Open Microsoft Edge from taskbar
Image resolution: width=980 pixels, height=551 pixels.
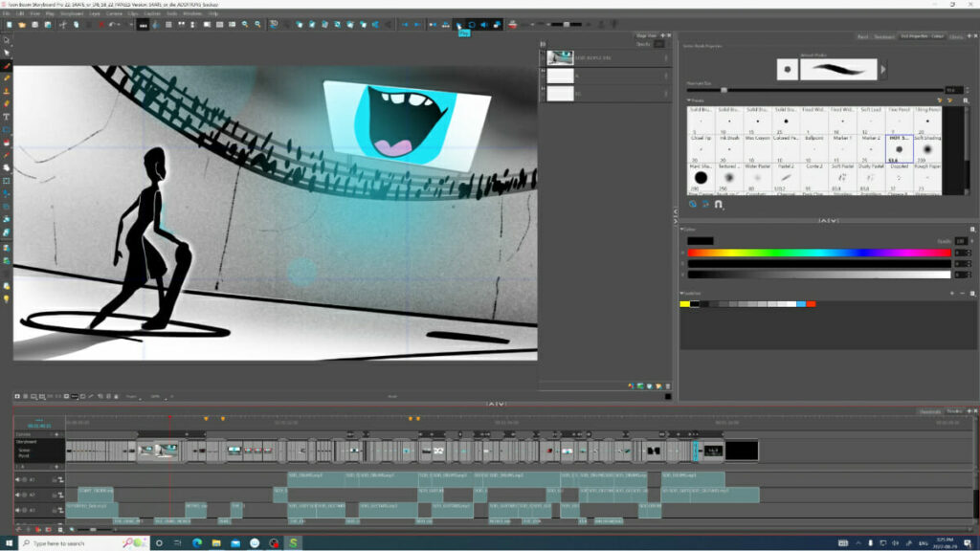click(197, 543)
